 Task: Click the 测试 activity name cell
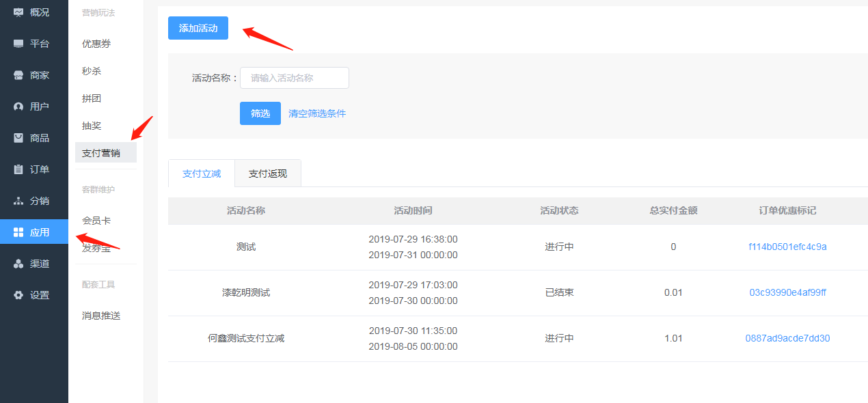246,247
